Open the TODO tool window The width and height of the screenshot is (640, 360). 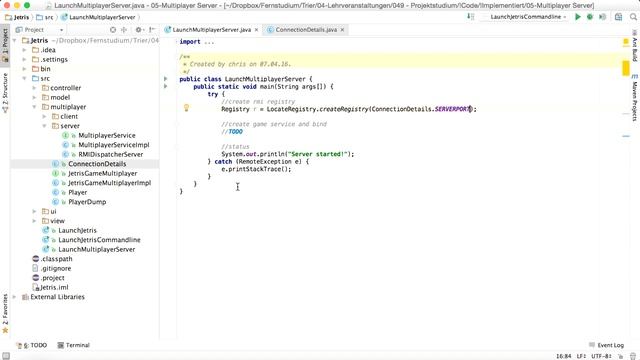32,345
